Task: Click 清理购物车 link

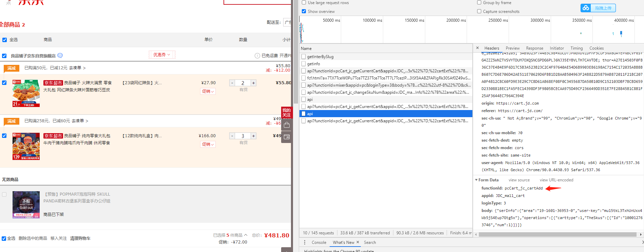Action: pos(80,238)
